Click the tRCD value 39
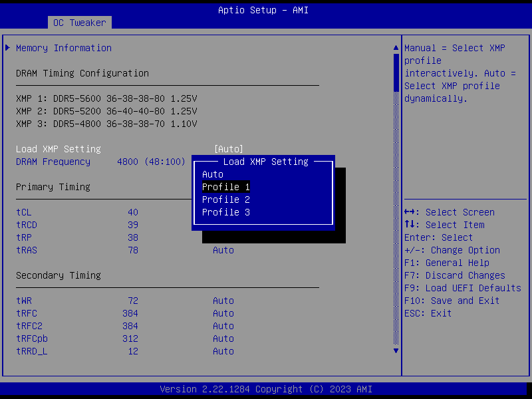This screenshot has width=532, height=399. pyautogui.click(x=133, y=225)
